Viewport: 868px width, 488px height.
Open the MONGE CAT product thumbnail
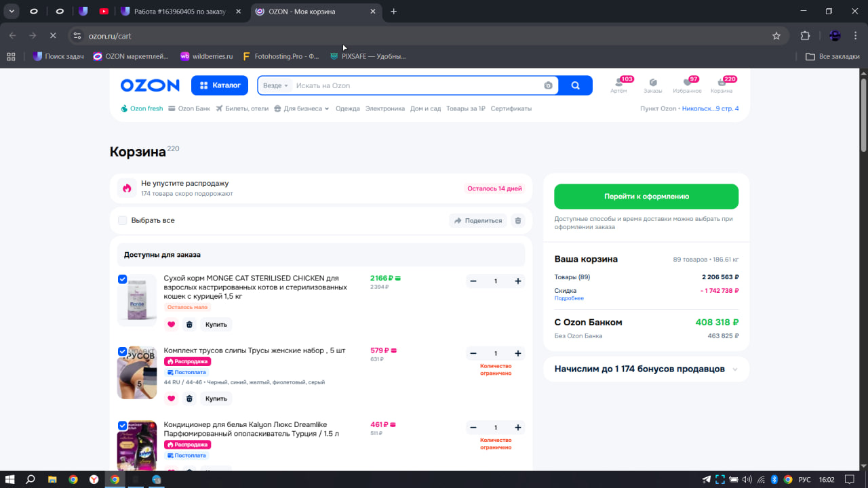click(137, 300)
